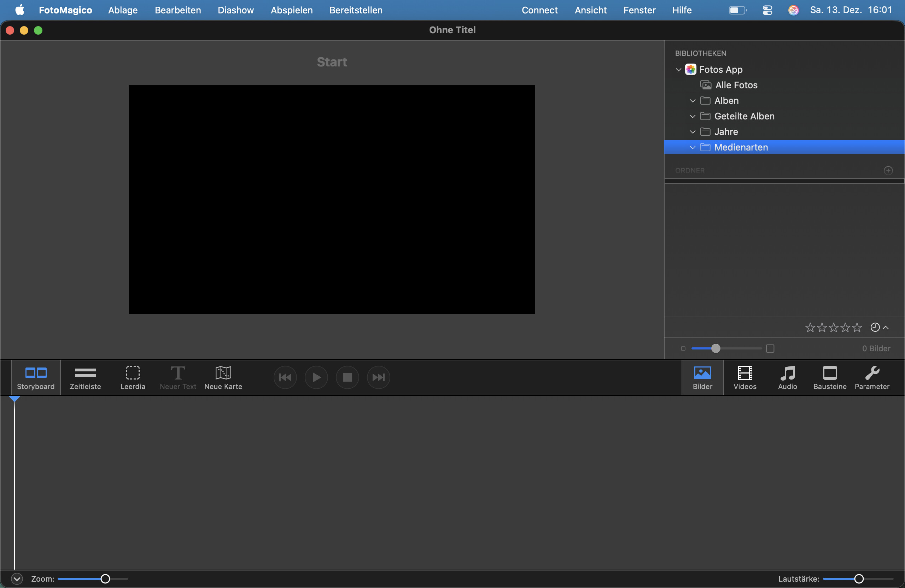Select Alle Fotos in library
Screen dimensions: 905x588
tap(736, 85)
